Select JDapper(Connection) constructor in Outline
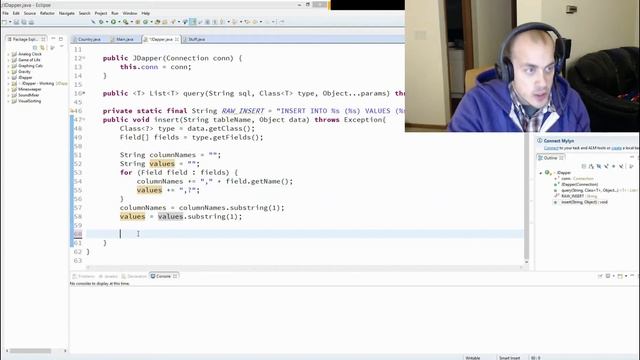640x360 pixels. click(x=576, y=184)
